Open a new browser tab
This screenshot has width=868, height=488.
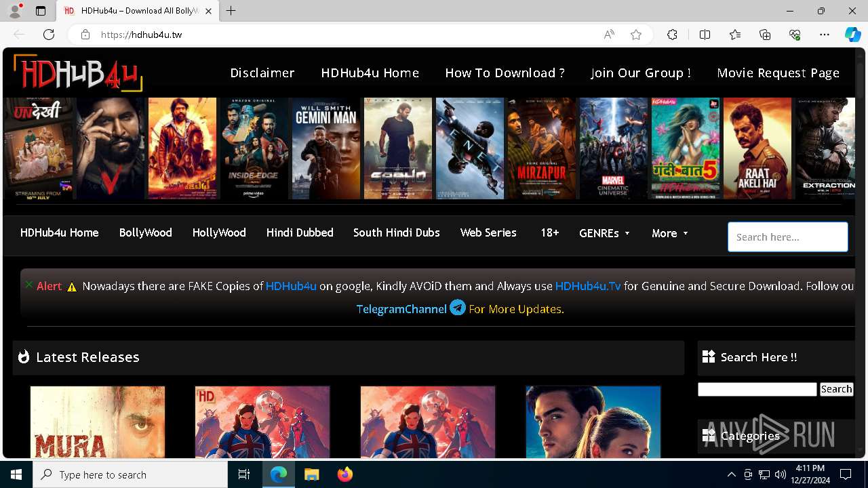[231, 11]
